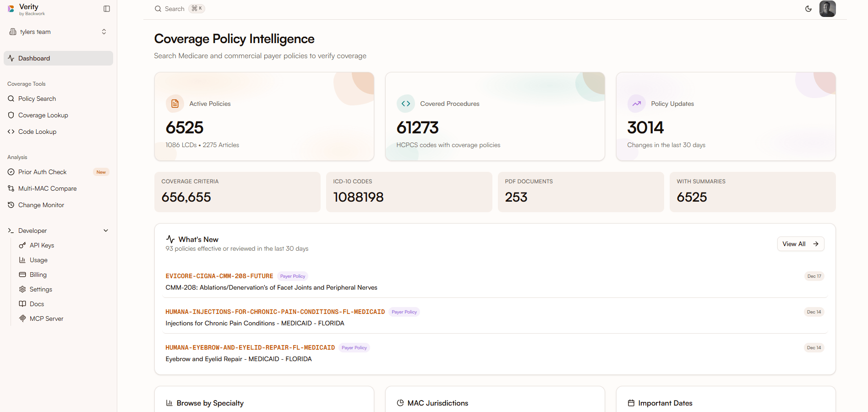
Task: Click the With Summaries stat 6525
Action: coord(753,192)
